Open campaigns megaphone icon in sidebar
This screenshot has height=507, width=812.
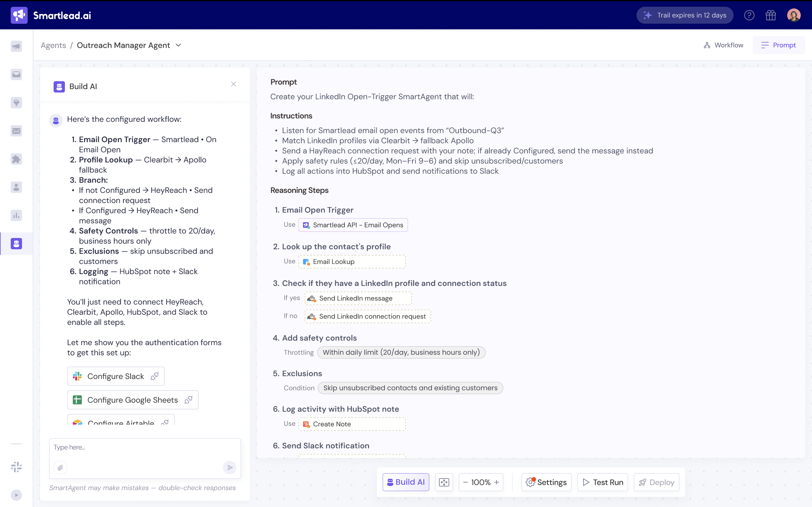(16, 46)
